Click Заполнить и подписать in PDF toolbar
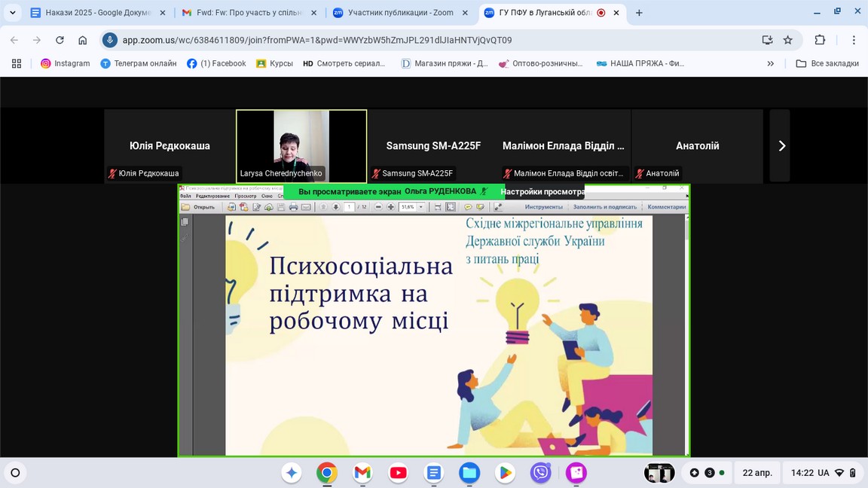The height and width of the screenshot is (488, 868). click(605, 207)
